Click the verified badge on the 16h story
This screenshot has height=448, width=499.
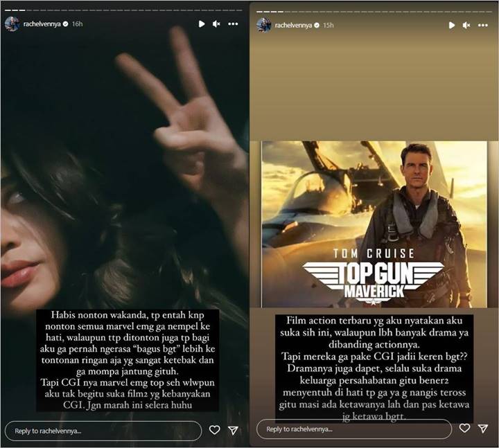click(x=66, y=24)
